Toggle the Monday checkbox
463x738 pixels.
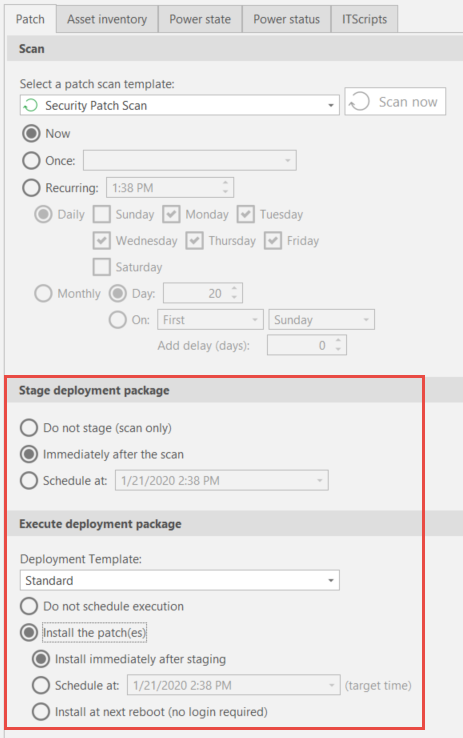coord(171,214)
